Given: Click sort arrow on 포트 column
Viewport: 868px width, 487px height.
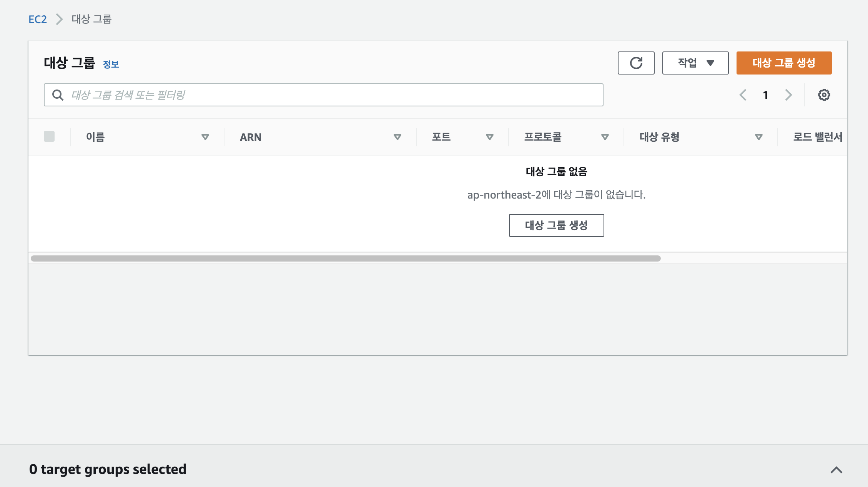Looking at the screenshot, I should [490, 137].
